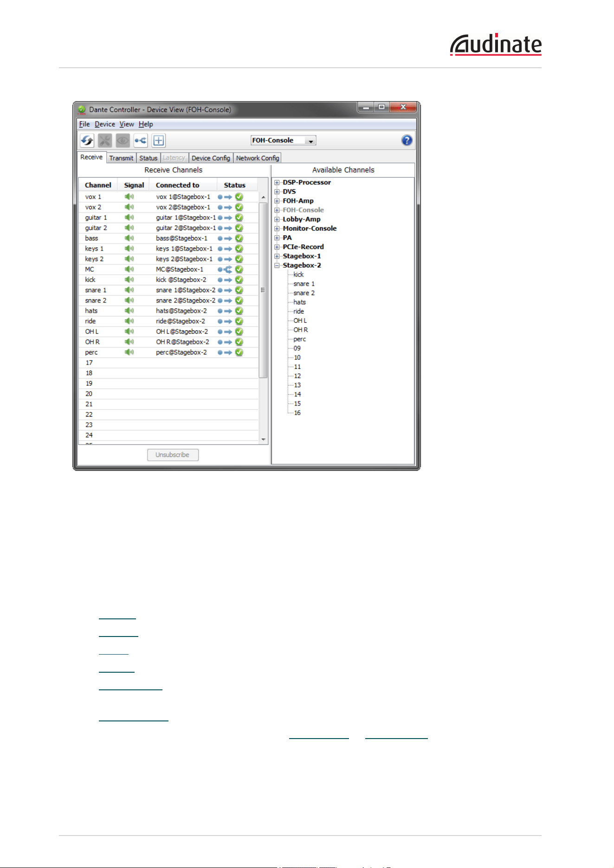Select the Receive tab
This screenshot has width=614, height=868.
[x=91, y=157]
